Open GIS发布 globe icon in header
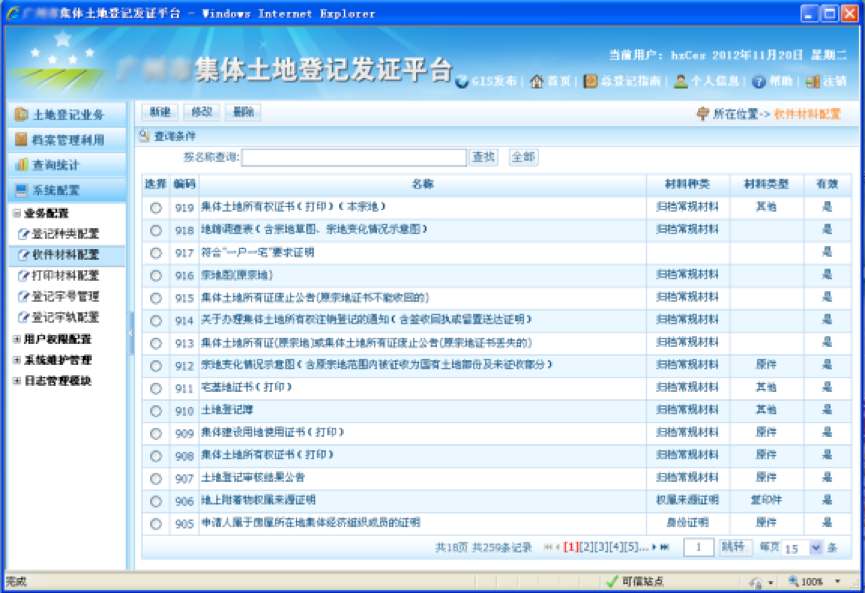The image size is (865, 593). pos(462,82)
